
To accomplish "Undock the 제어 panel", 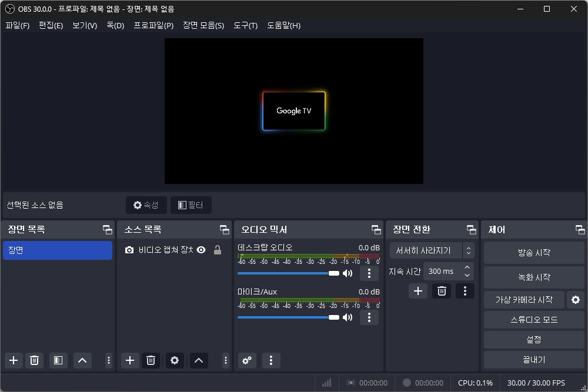I will coord(580,229).
